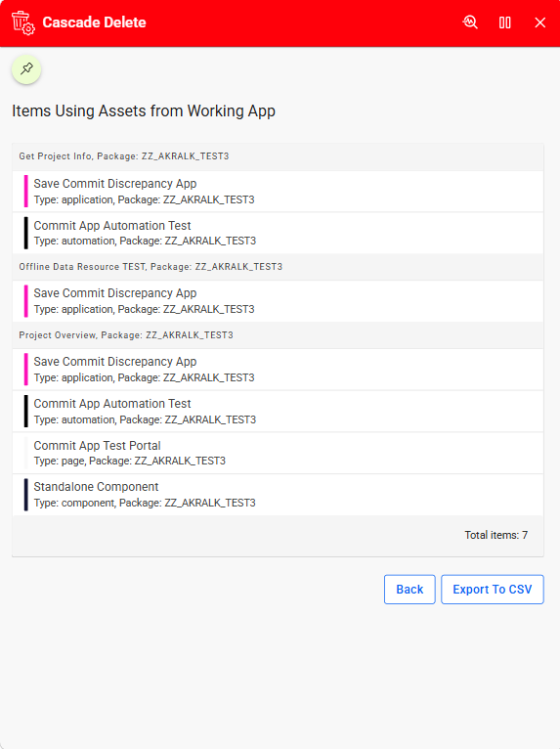Open the diagnostics magnifier icon in header
Image resolution: width=560 pixels, height=749 pixels.
pyautogui.click(x=470, y=22)
